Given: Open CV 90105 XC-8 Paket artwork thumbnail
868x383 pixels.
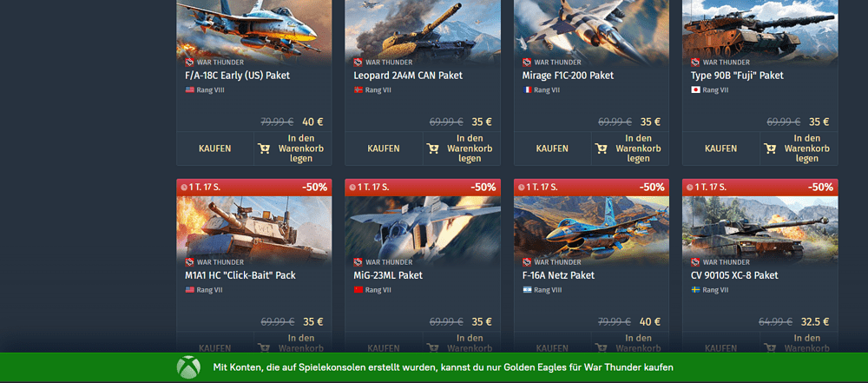Looking at the screenshot, I should tap(760, 229).
